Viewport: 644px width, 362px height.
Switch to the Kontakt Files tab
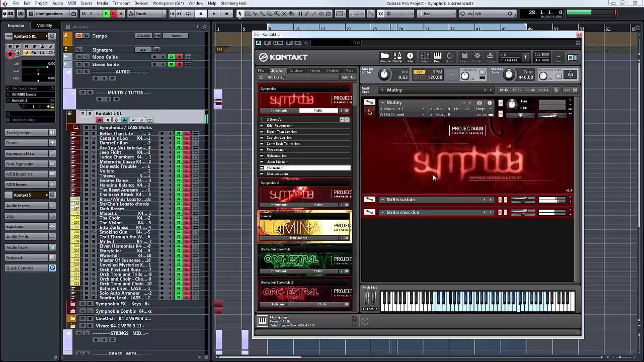coord(262,71)
